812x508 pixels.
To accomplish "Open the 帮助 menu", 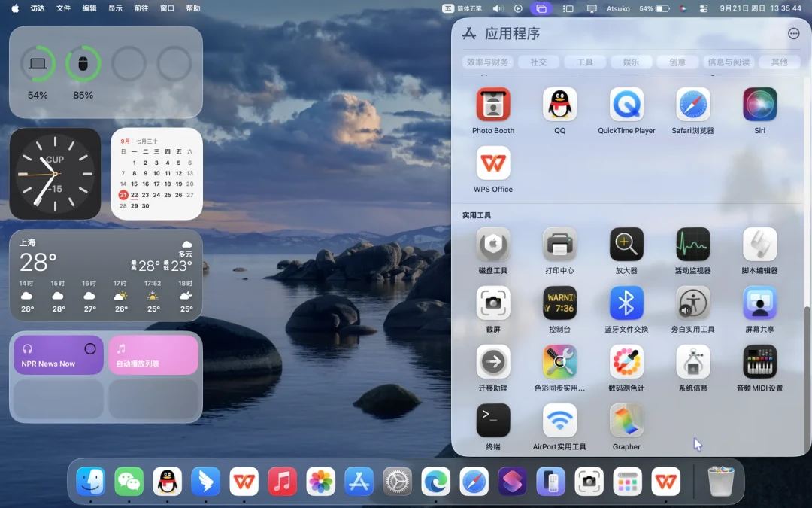I will tap(192, 8).
